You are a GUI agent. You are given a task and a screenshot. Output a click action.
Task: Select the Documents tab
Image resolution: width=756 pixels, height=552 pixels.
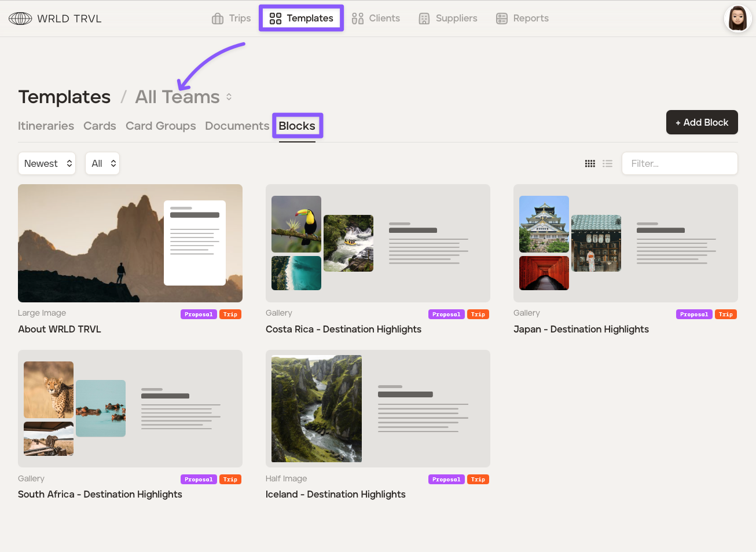237,126
